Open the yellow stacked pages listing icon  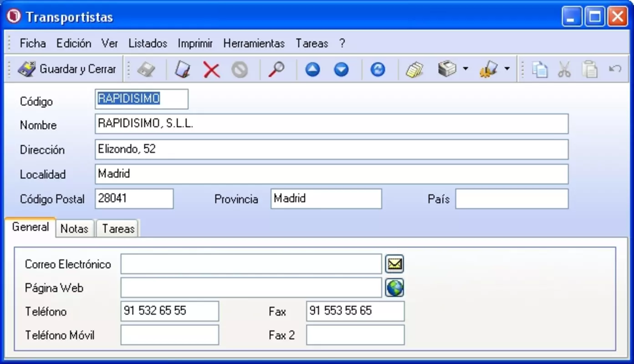(x=414, y=70)
